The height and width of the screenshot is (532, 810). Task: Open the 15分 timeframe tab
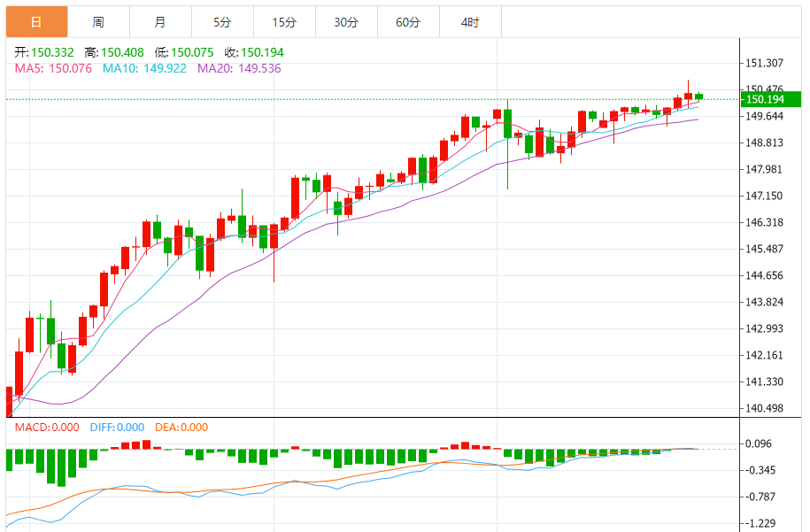pos(285,22)
